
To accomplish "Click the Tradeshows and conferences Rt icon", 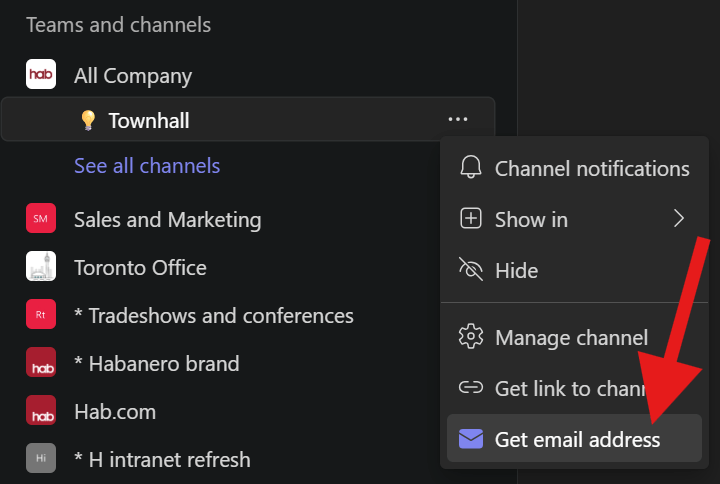I will 41,315.
